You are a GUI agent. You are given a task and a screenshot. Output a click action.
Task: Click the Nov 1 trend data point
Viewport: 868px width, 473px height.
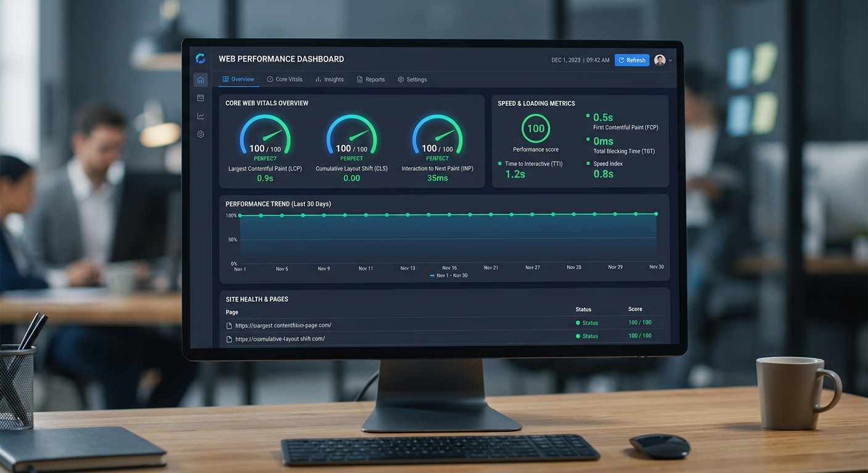point(240,216)
